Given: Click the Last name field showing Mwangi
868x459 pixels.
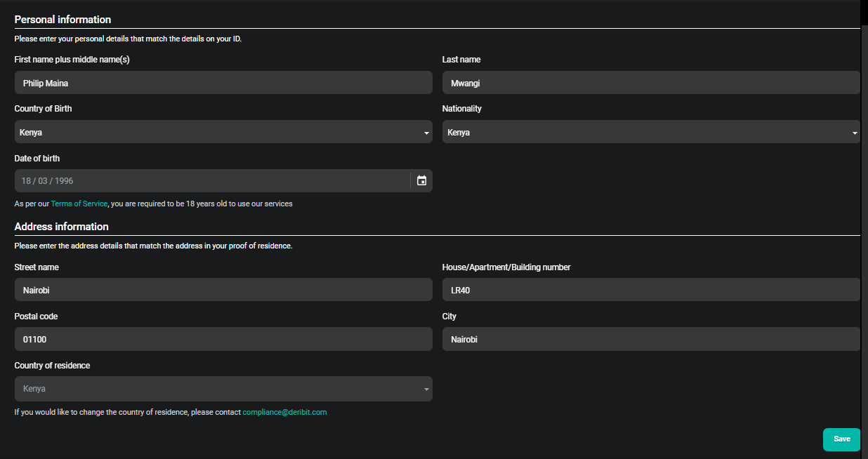Looking at the screenshot, I should (650, 83).
